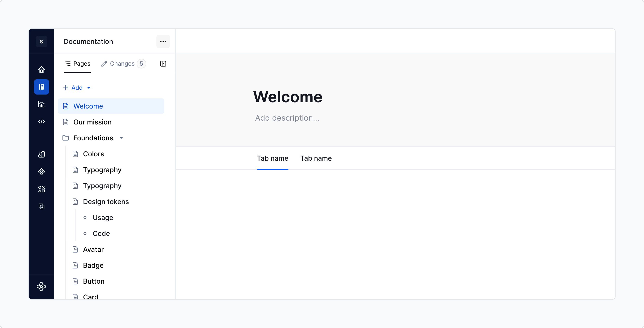
Task: Click the Add description placeholder field
Action: pyautogui.click(x=287, y=118)
